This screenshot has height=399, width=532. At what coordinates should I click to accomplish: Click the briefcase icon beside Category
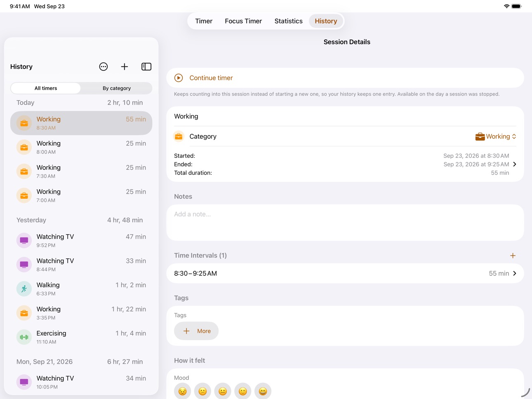(x=179, y=136)
